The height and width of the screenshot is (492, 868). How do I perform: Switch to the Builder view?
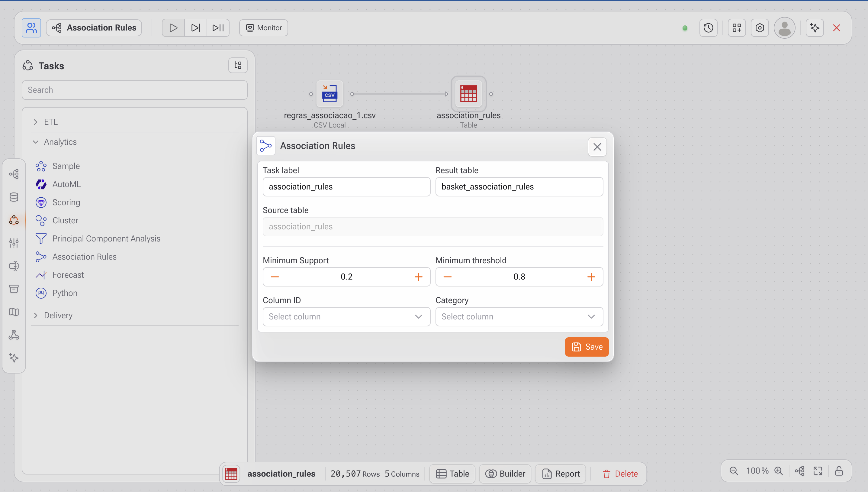pyautogui.click(x=505, y=474)
